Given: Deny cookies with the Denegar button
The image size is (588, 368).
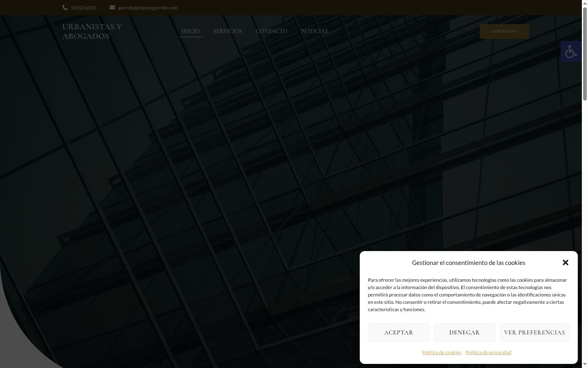Looking at the screenshot, I should [x=464, y=332].
